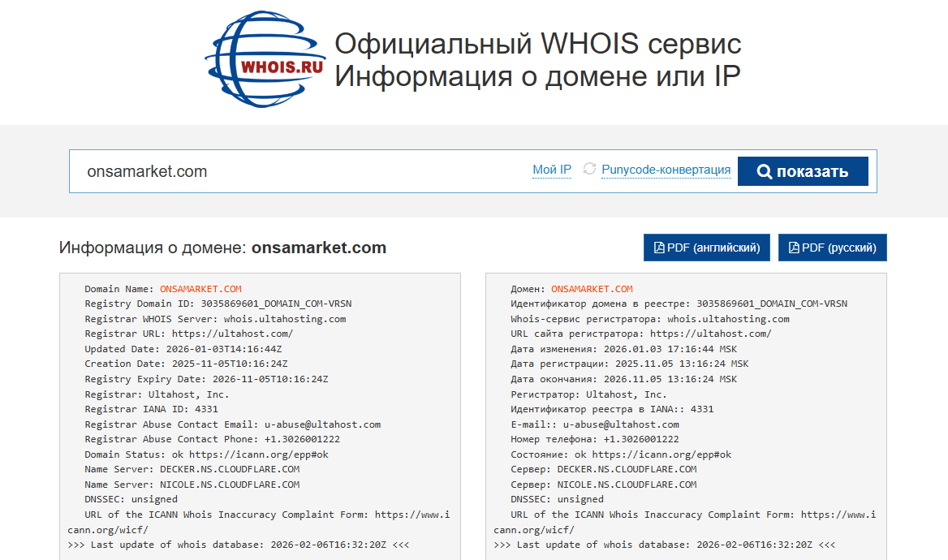Click the Russian panel DNSSEC: unsigned line
This screenshot has height=560, width=948.
(x=558, y=499)
